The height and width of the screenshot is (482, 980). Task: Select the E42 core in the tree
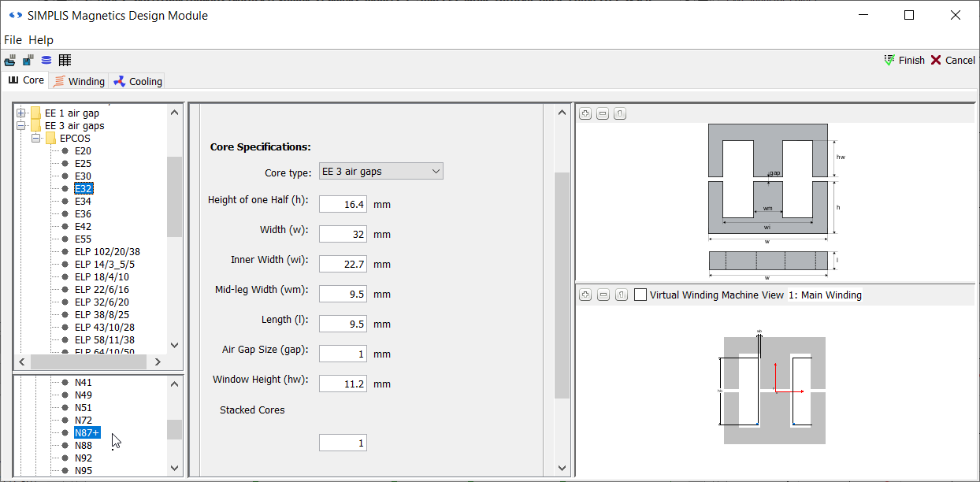click(83, 227)
